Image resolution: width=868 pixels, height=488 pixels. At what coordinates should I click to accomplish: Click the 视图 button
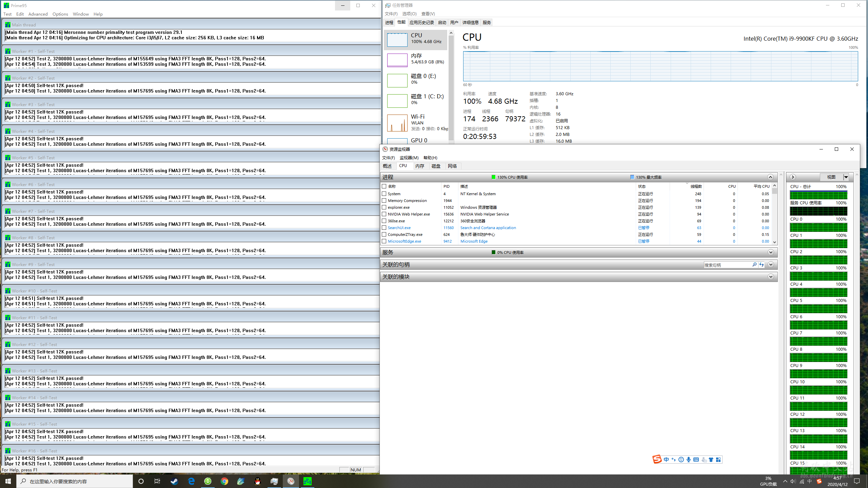(x=831, y=177)
